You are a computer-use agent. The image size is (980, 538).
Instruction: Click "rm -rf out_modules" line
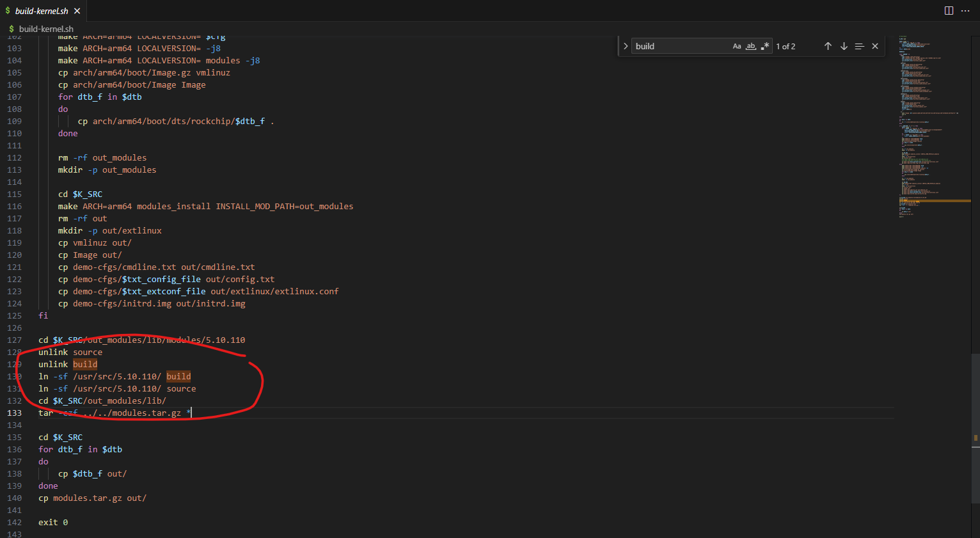[102, 157]
